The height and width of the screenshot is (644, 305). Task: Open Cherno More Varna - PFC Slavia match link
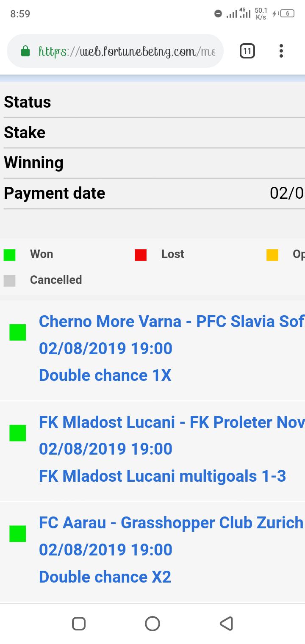(x=172, y=322)
